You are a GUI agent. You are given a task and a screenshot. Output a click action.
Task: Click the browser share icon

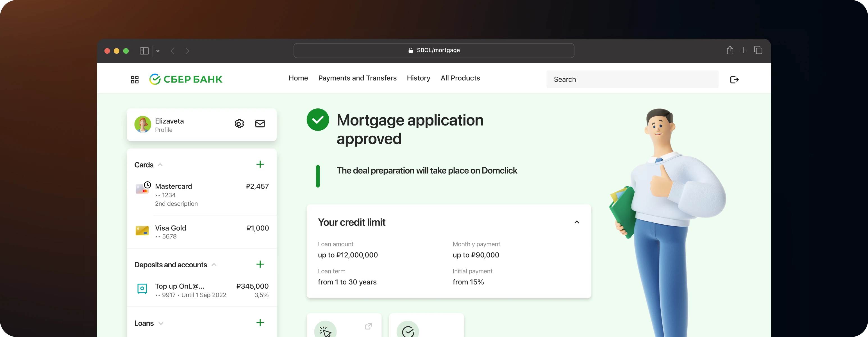point(730,50)
